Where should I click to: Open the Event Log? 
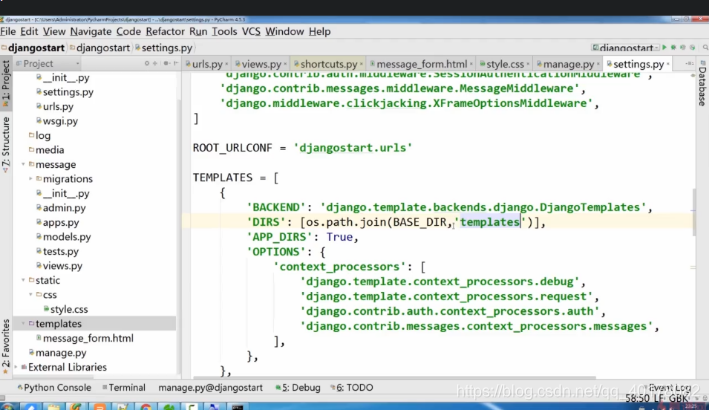click(669, 388)
